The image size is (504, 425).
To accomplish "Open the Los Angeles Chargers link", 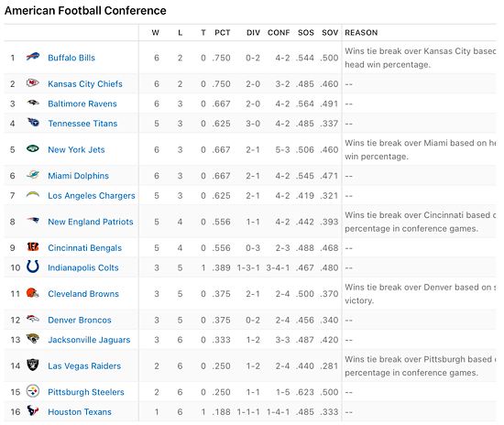I will click(x=92, y=196).
